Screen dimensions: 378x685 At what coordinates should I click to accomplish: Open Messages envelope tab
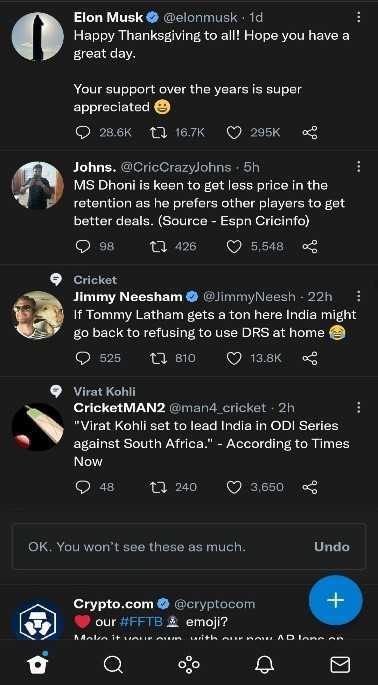tap(340, 664)
